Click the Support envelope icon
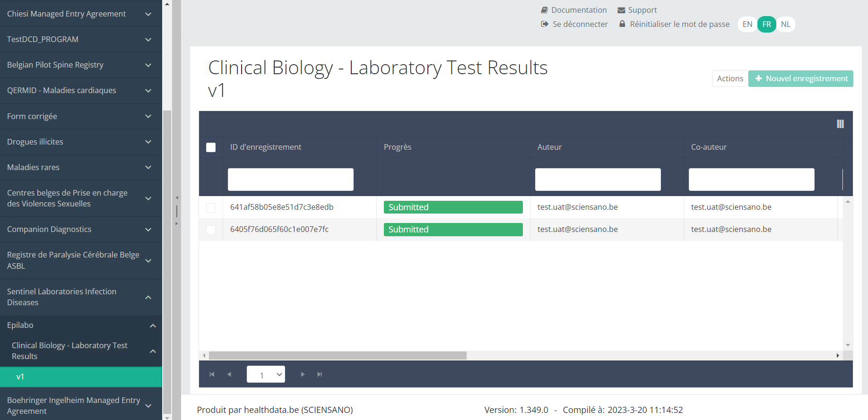The width and height of the screenshot is (868, 420). coord(621,10)
